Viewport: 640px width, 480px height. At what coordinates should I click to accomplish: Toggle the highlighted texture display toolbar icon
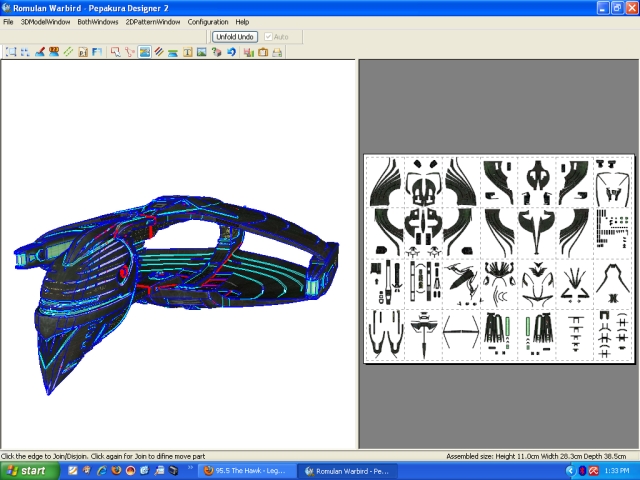(144, 52)
